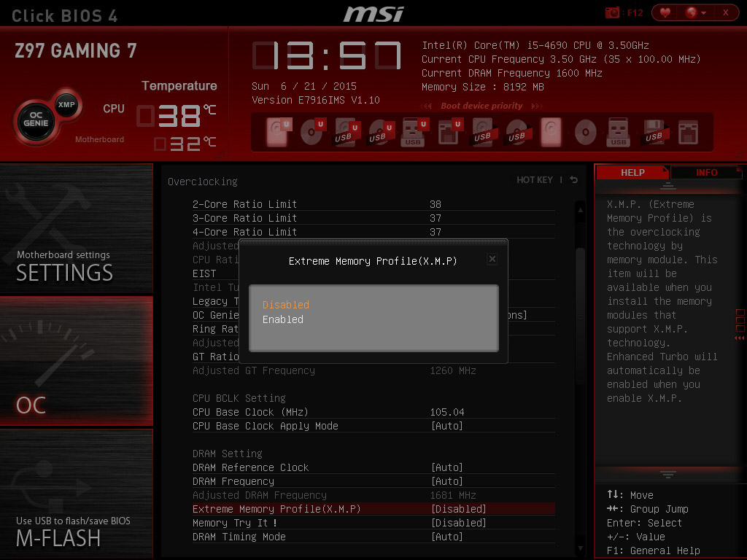Open CPU Base Clock Apply Mode [Auto] dropdown

click(x=447, y=426)
